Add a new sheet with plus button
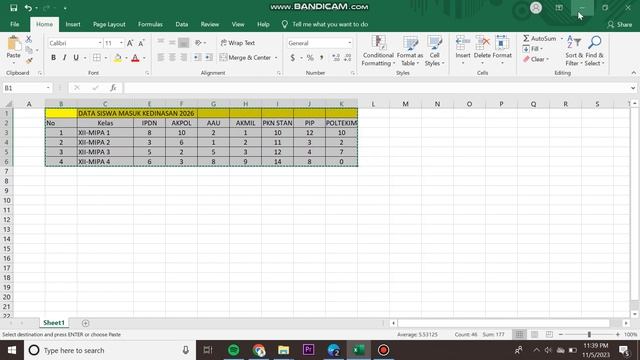The height and width of the screenshot is (360, 640). tap(85, 323)
